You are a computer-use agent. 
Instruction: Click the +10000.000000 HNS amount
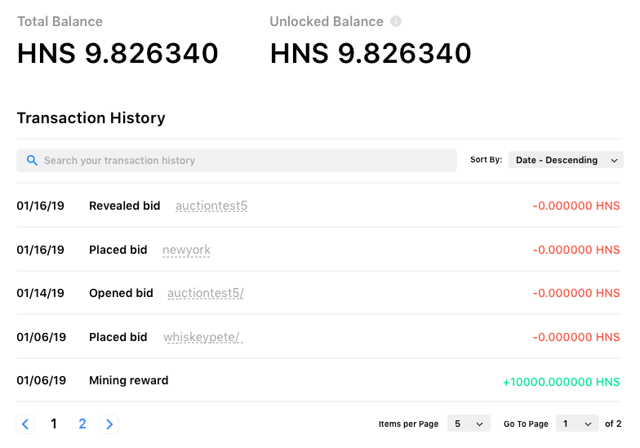[x=561, y=382]
